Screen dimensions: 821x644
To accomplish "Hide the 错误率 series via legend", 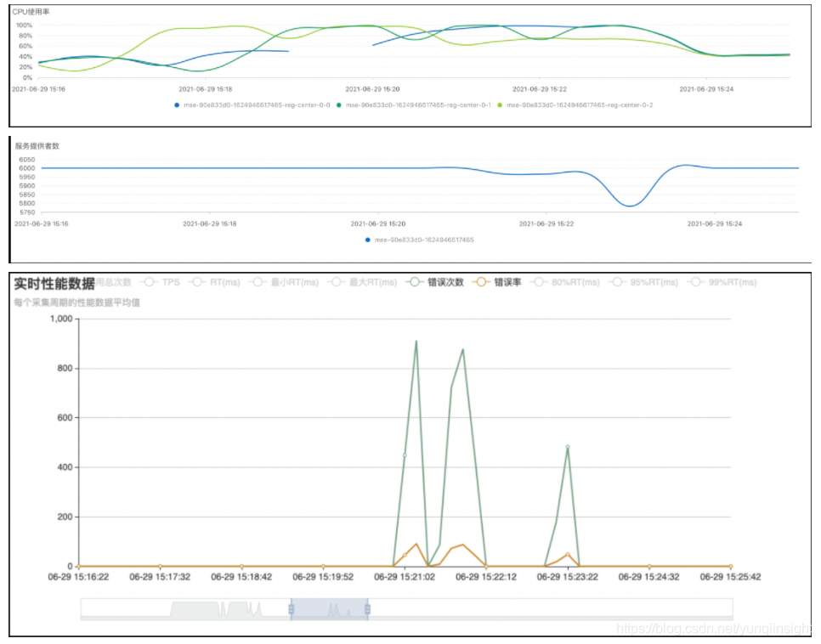I will 497,282.
